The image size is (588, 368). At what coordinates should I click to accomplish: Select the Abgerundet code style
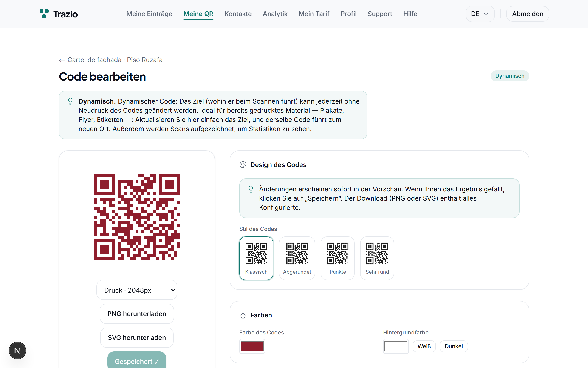coord(297,258)
